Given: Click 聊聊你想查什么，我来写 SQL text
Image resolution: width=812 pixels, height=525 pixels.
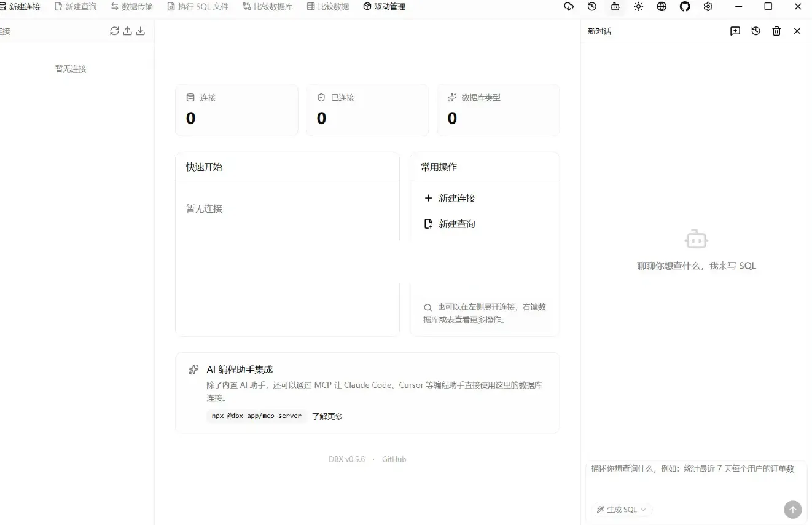Looking at the screenshot, I should [697, 266].
